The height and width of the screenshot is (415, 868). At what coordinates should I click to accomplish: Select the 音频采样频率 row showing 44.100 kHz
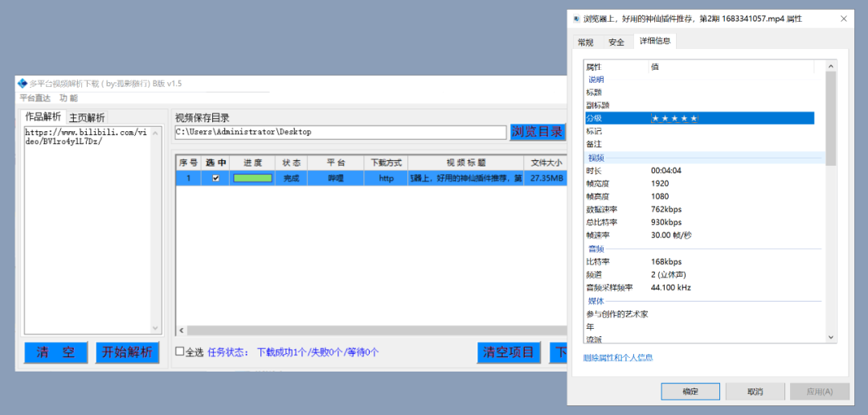(699, 288)
